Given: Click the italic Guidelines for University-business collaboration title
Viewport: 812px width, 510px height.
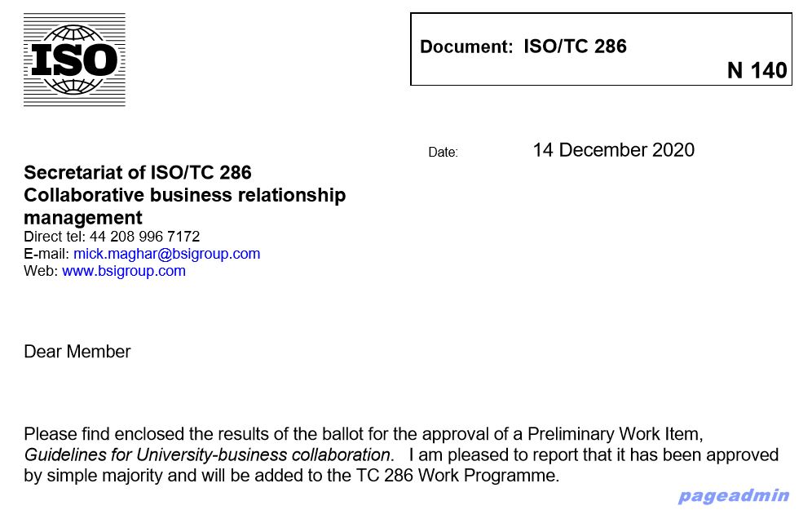Looking at the screenshot, I should [207, 455].
